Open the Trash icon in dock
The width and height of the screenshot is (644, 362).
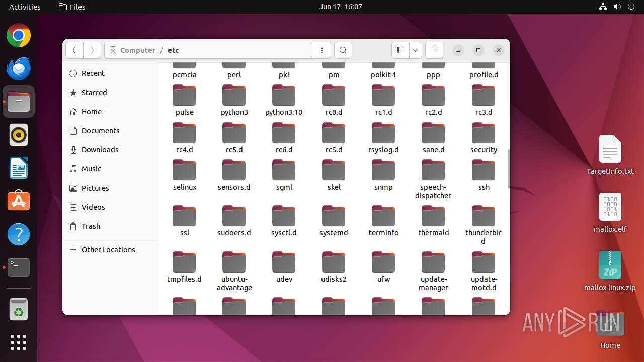pos(19,309)
